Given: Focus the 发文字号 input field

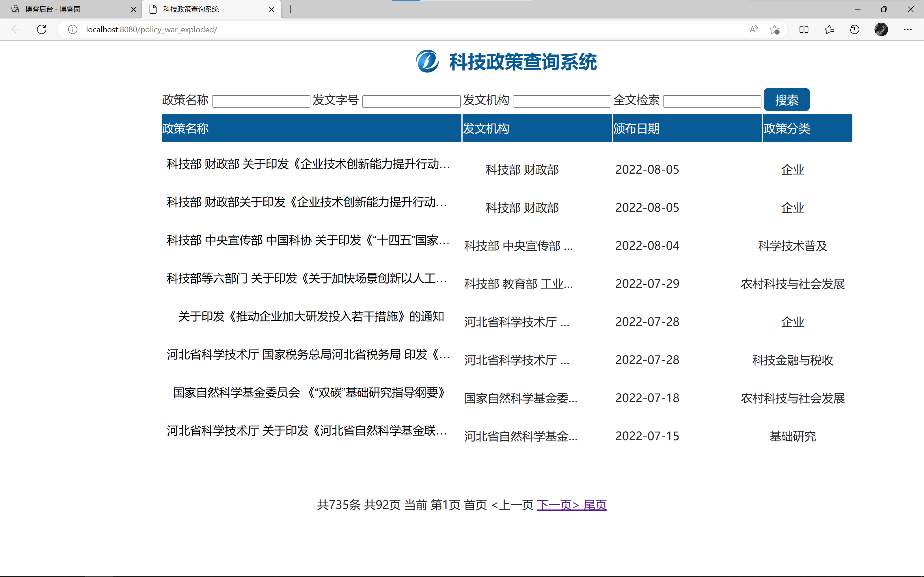Looking at the screenshot, I should pyautogui.click(x=411, y=101).
